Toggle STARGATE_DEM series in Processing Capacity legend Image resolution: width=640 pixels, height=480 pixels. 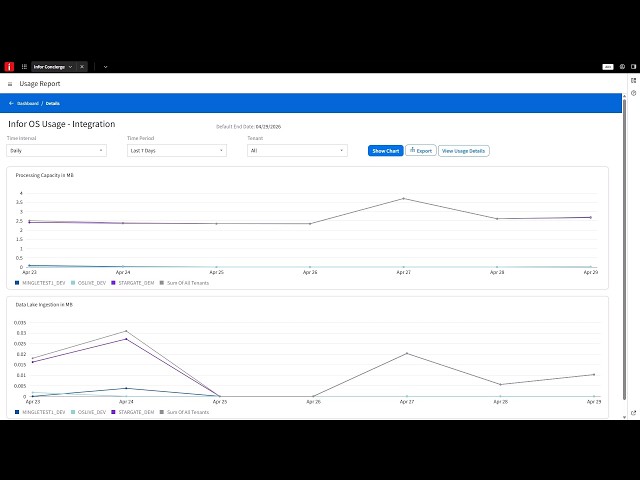click(x=133, y=283)
